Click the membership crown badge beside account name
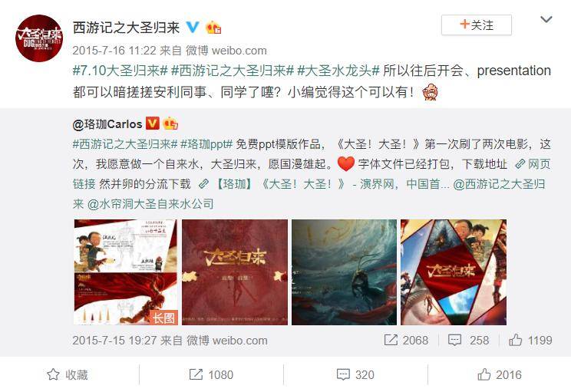Screen dimensions: 571x392 213,28
